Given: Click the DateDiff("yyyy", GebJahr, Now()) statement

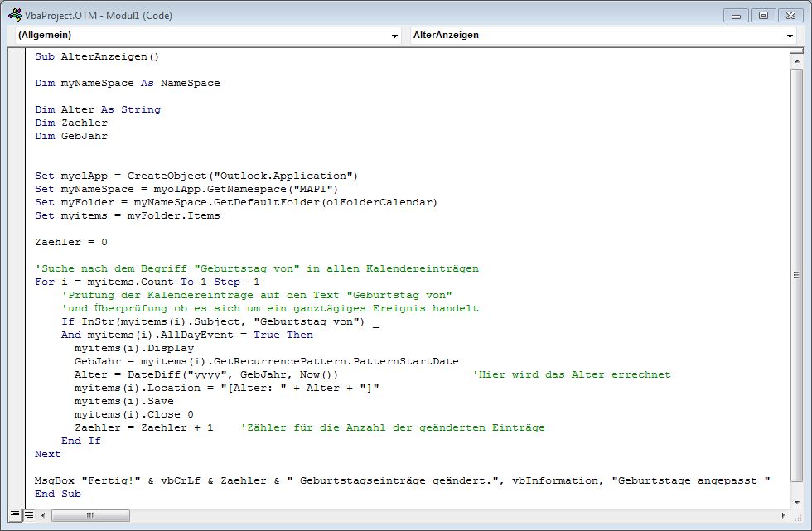Looking at the screenshot, I should (x=206, y=374).
